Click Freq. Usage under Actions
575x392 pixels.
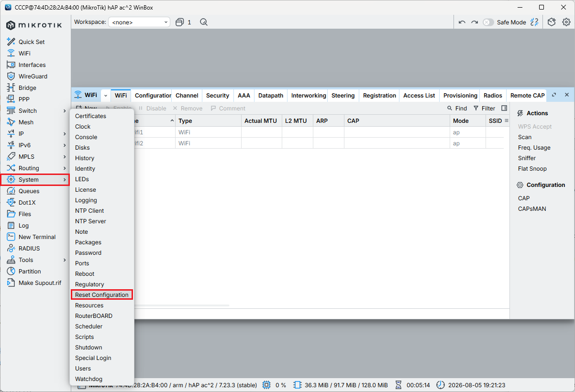tap(534, 148)
